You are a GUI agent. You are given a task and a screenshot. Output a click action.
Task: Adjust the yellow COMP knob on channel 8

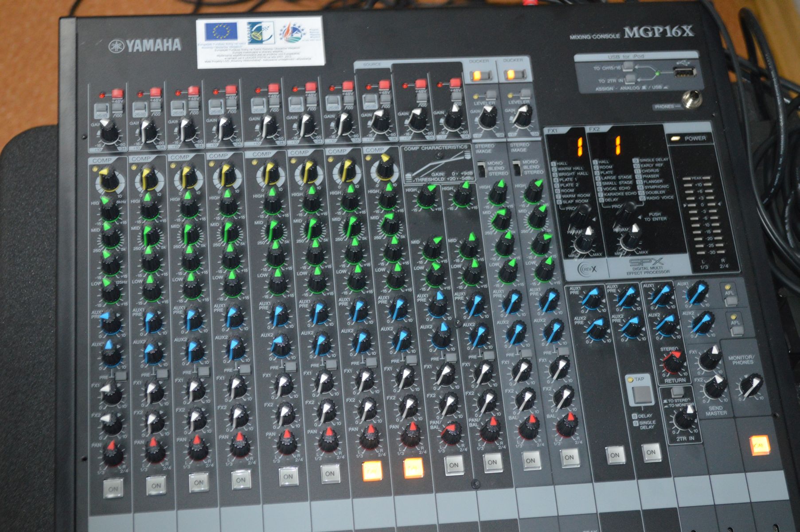[384, 167]
